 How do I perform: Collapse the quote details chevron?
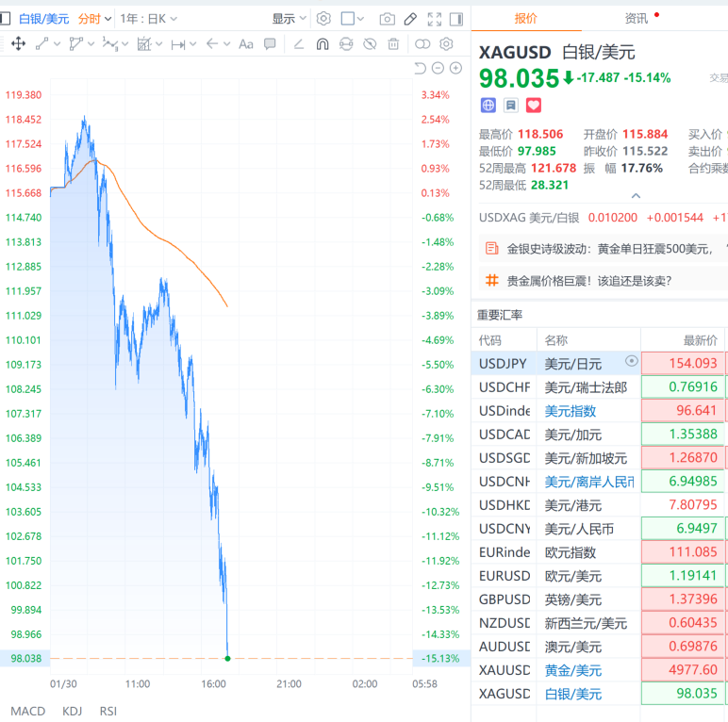[636, 196]
